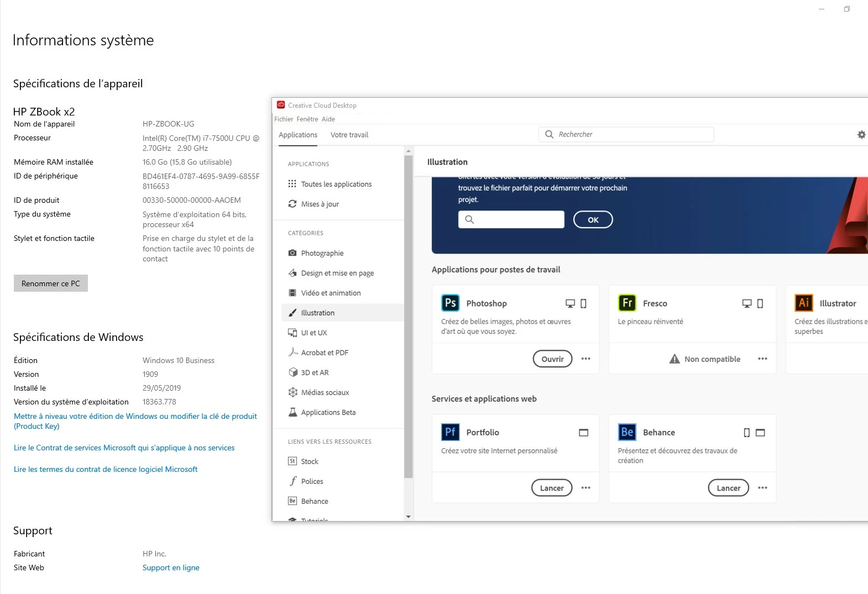This screenshot has width=868, height=594.
Task: Switch to the Votre travail tab
Action: [349, 135]
